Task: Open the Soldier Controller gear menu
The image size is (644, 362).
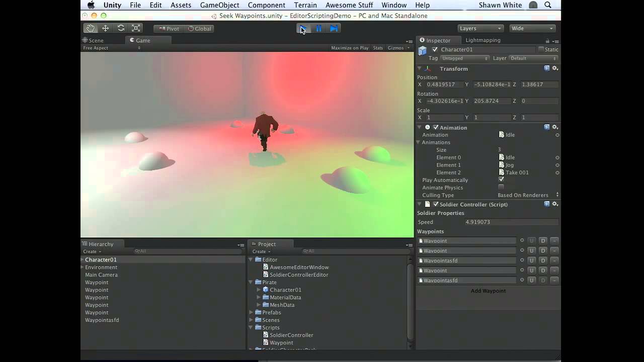Action: click(x=555, y=204)
